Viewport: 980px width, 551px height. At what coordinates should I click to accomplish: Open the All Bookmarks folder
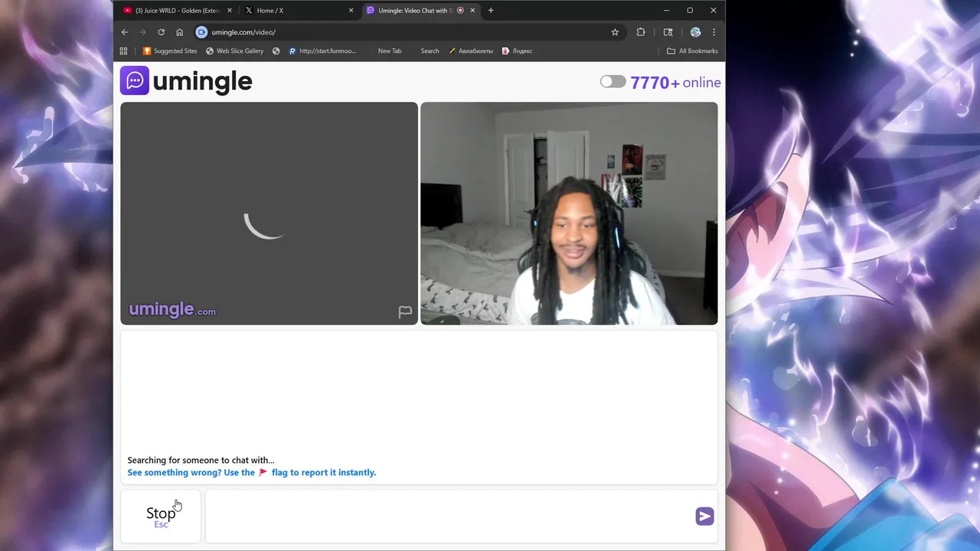tap(692, 51)
